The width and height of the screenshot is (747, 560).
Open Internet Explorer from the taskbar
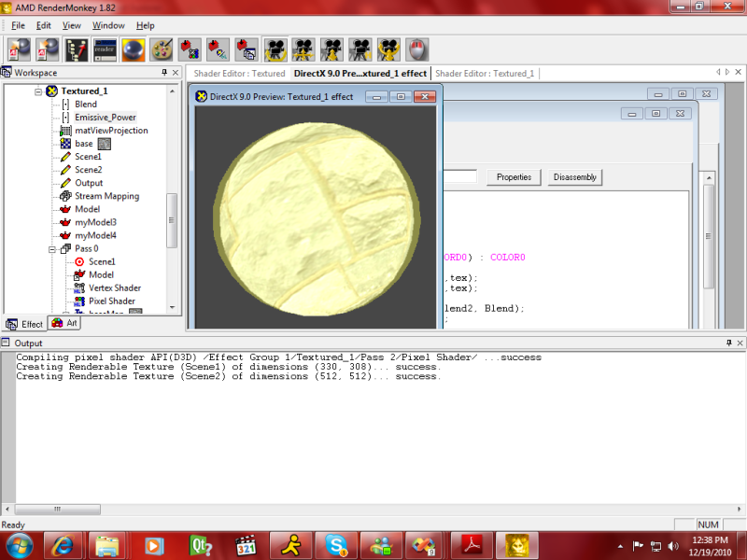click(63, 546)
